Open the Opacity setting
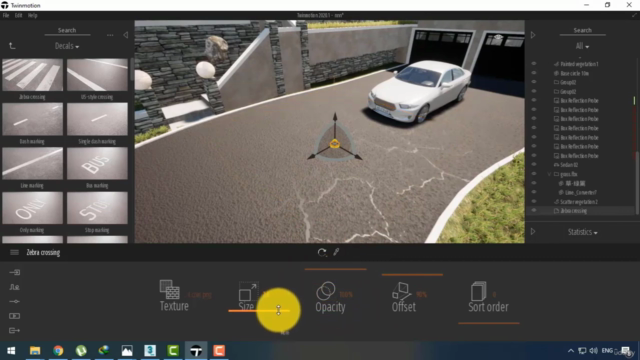640x360 pixels. tap(330, 297)
